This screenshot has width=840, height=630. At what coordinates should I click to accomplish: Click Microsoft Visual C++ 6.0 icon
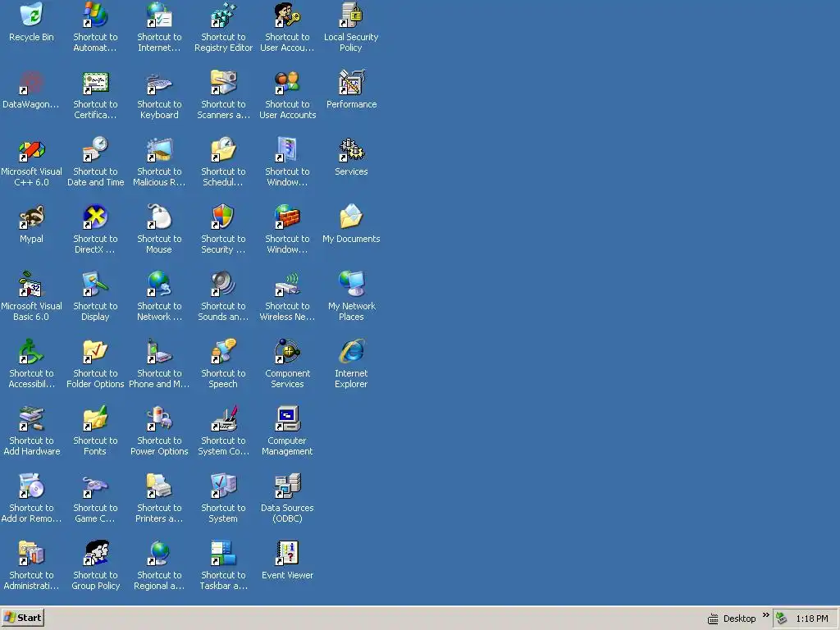click(31, 150)
